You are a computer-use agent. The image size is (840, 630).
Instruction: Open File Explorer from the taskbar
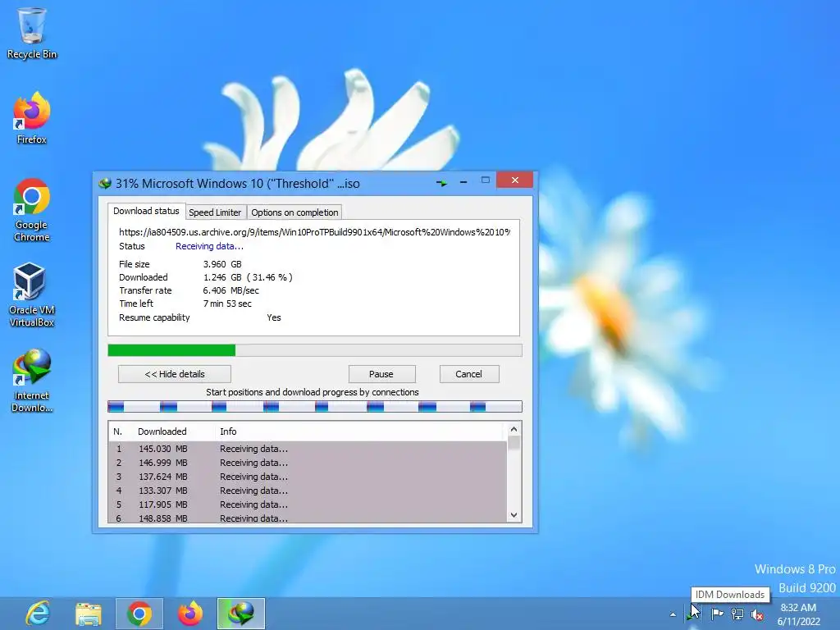point(89,614)
